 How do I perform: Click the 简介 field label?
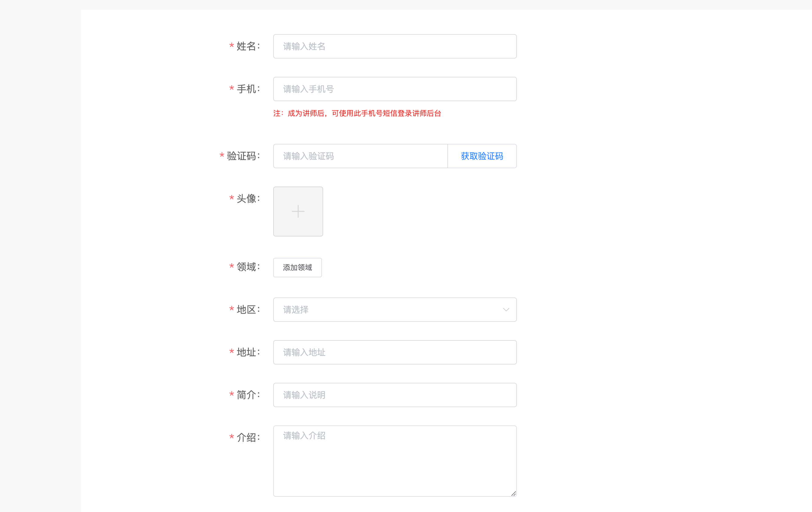click(x=248, y=395)
